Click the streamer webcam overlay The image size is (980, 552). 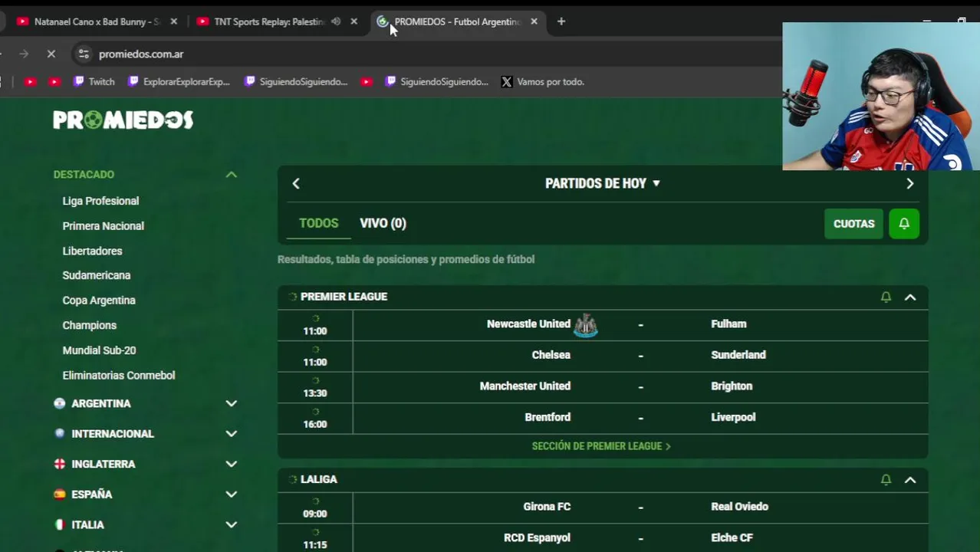[x=881, y=96]
